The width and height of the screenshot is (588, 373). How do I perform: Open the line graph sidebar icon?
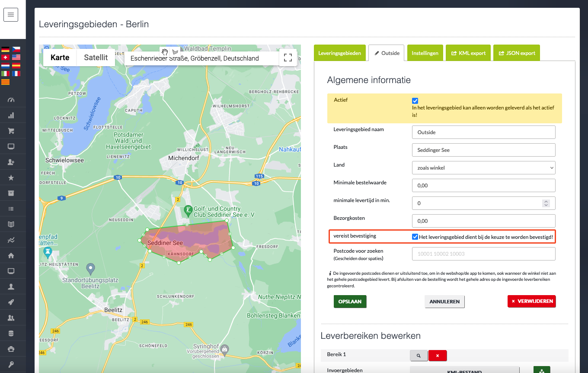[11, 240]
